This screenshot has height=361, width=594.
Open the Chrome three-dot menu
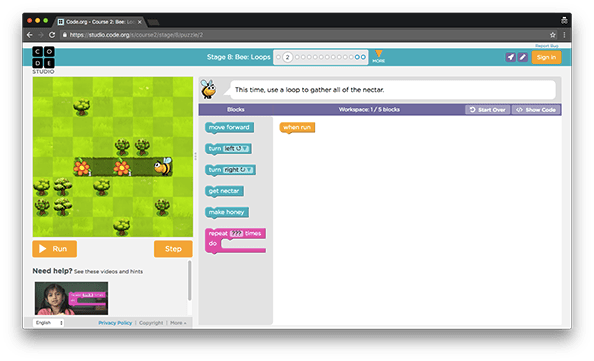tap(564, 35)
